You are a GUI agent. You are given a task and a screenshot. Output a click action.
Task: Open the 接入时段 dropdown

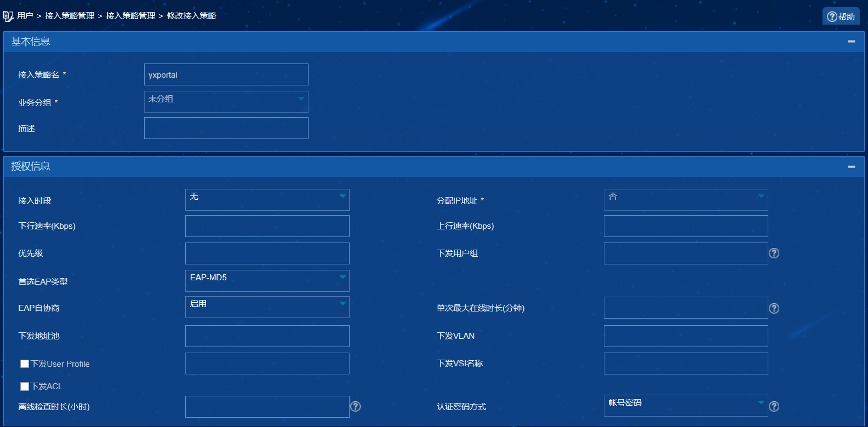click(x=267, y=200)
